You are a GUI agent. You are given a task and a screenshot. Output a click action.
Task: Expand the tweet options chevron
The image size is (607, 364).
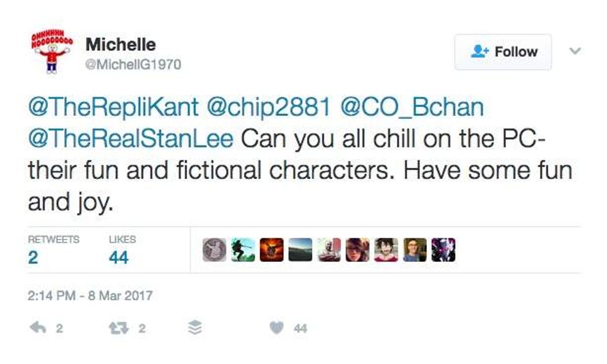(x=575, y=51)
